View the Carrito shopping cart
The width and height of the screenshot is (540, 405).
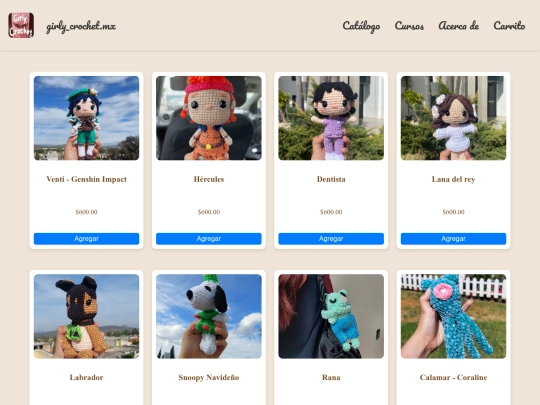pyautogui.click(x=509, y=26)
